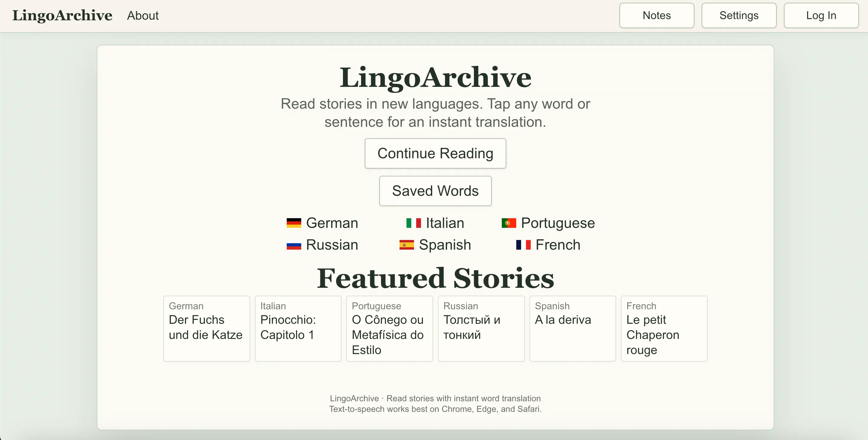Click the tagline beginning 'Read stories in new languages'
The height and width of the screenshot is (440, 868).
pyautogui.click(x=435, y=113)
